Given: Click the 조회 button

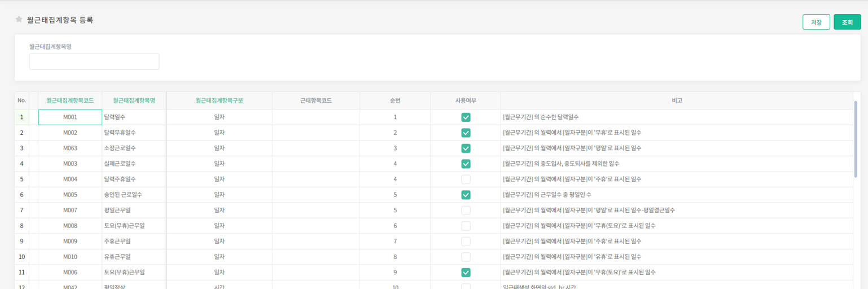Looking at the screenshot, I should pyautogui.click(x=847, y=22).
